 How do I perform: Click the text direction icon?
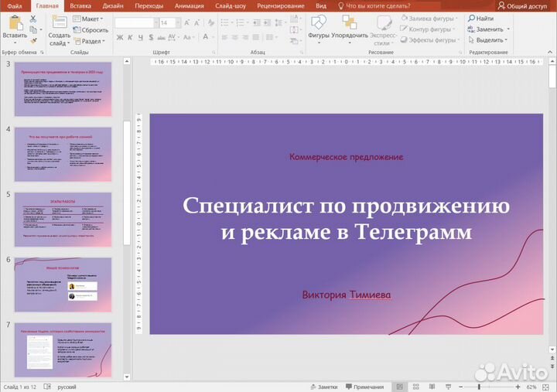tap(294, 19)
